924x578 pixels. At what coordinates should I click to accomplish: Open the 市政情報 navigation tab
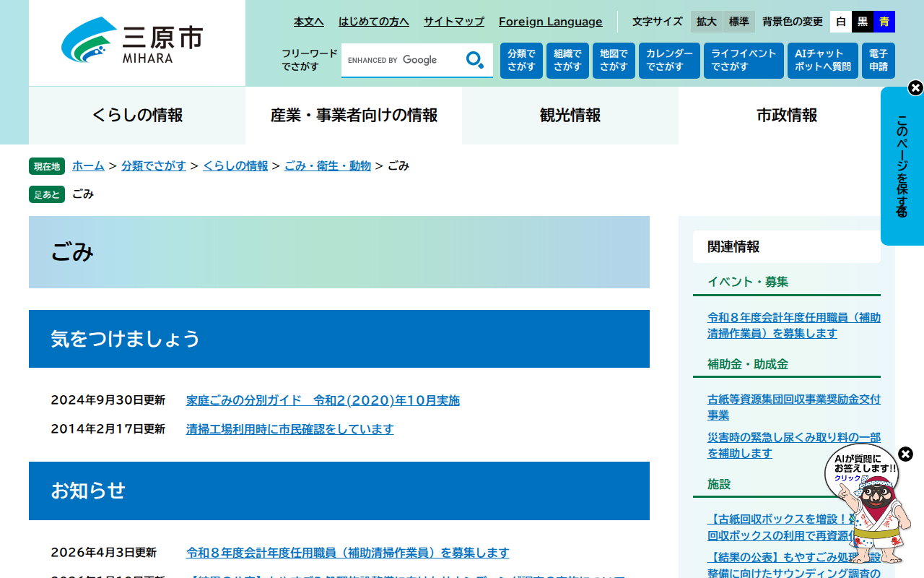tap(787, 116)
